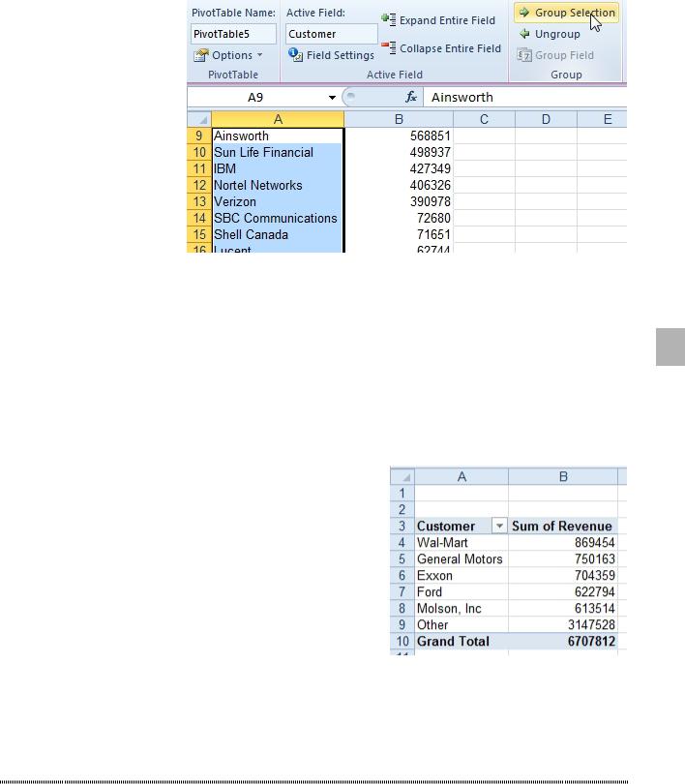Click the Sun Life Financial cell
Viewport: 685px width, 784px height.
[278, 152]
